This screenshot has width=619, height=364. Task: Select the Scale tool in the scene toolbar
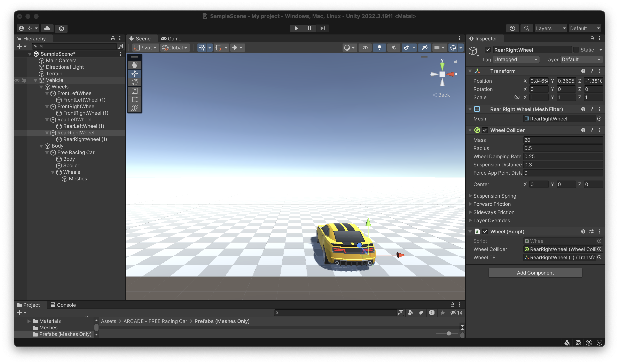134,91
